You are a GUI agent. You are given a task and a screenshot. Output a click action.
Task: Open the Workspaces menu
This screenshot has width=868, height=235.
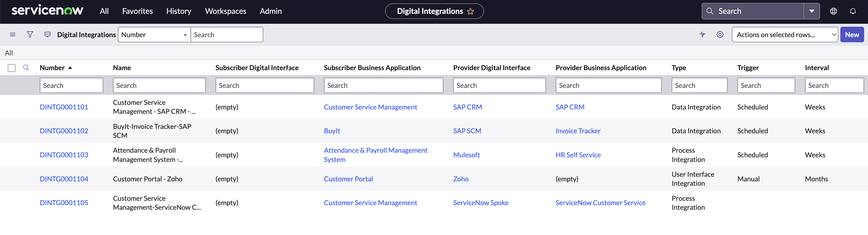click(226, 11)
